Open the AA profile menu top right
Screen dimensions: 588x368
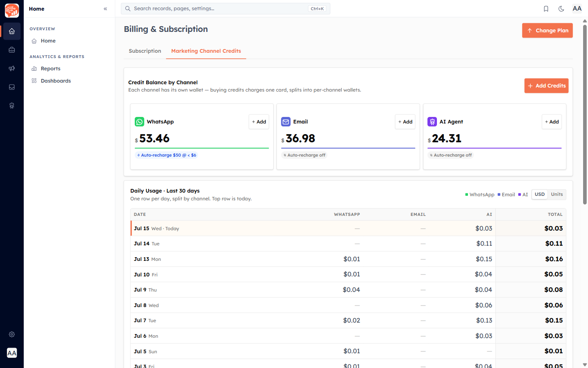coord(577,9)
